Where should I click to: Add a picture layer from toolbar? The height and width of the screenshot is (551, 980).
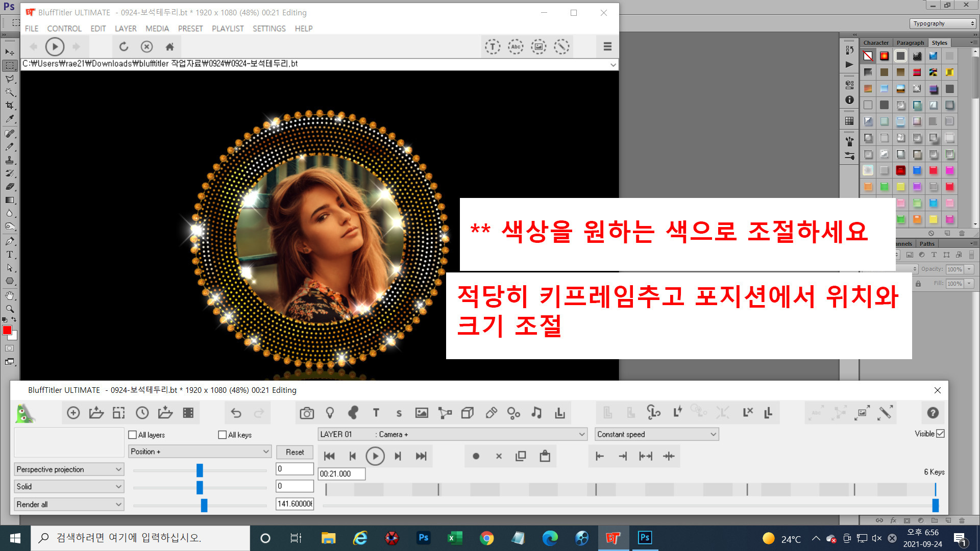coord(422,413)
